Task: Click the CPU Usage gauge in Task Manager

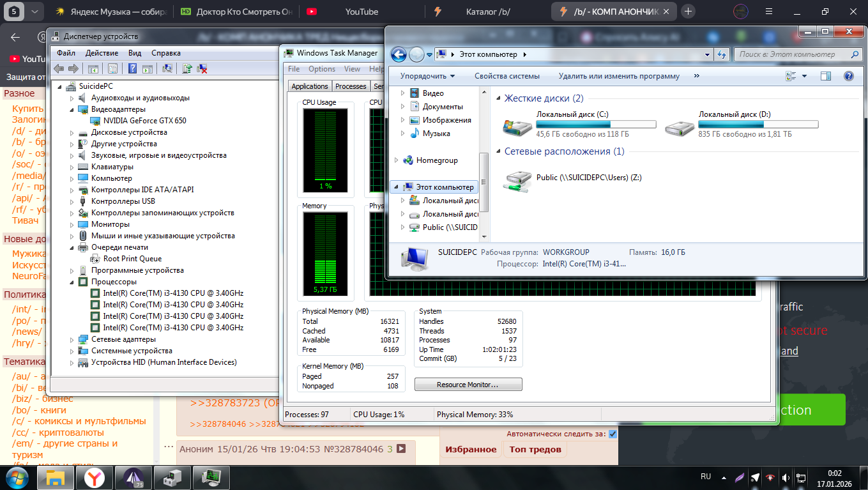Action: (x=326, y=150)
